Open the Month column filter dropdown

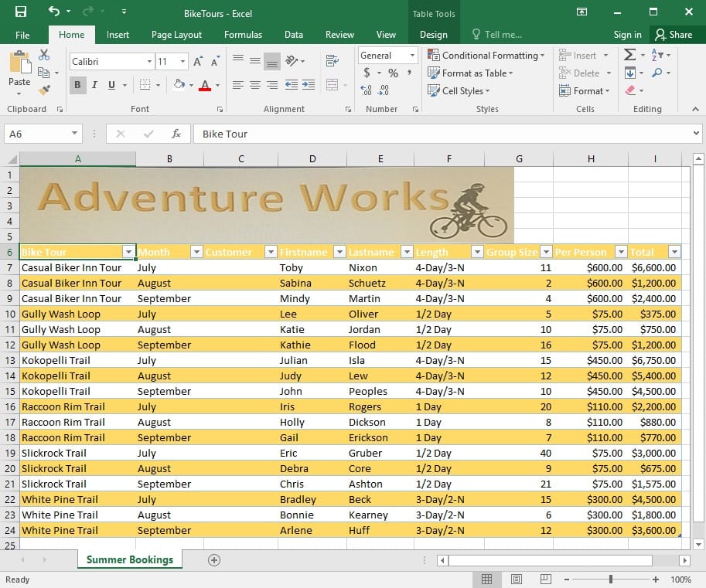(196, 252)
